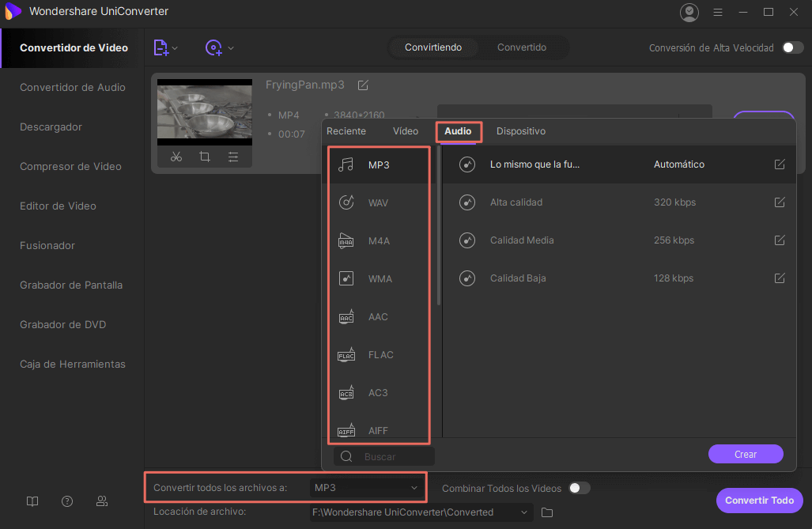The image size is (812, 529).
Task: Go to Fusionador in sidebar
Action: 47,246
